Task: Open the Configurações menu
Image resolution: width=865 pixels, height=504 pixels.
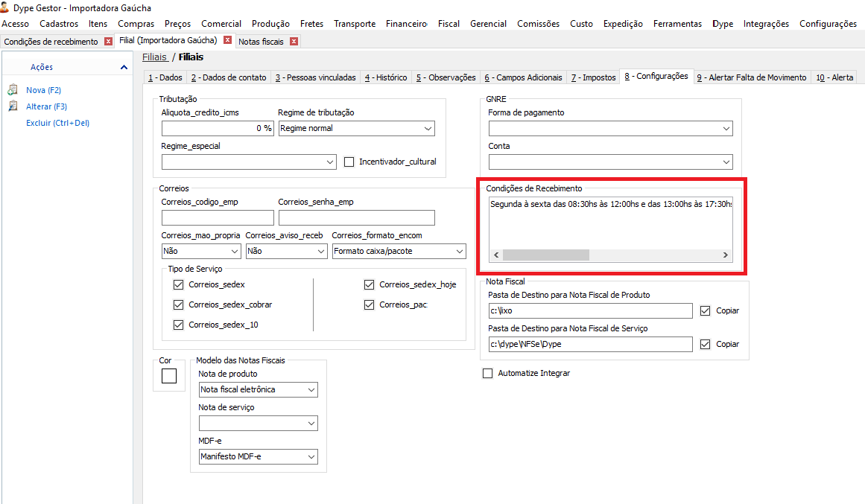Action: tap(828, 24)
